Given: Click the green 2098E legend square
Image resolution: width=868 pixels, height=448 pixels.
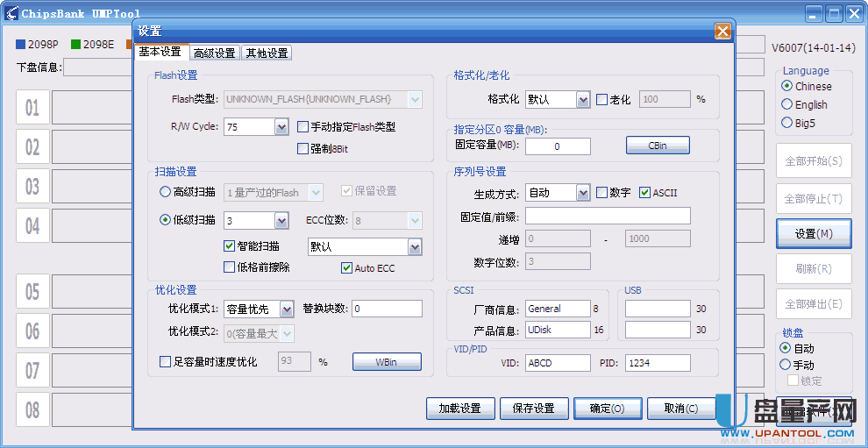Looking at the screenshot, I should click(75, 45).
